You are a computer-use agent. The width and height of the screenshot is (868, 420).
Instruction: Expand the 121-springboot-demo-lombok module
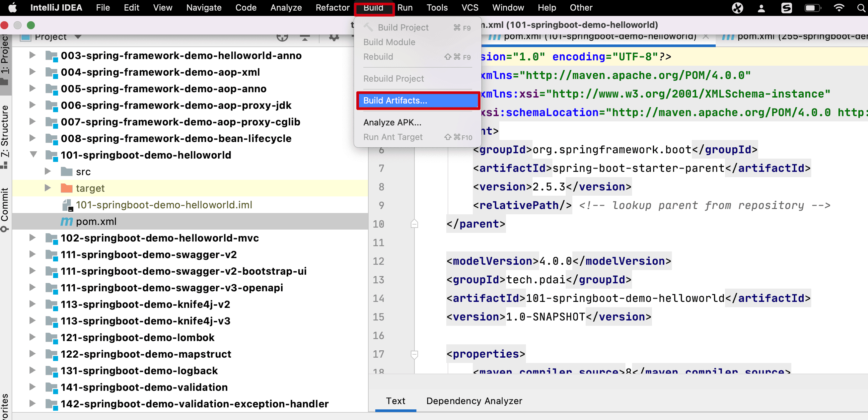(x=32, y=337)
